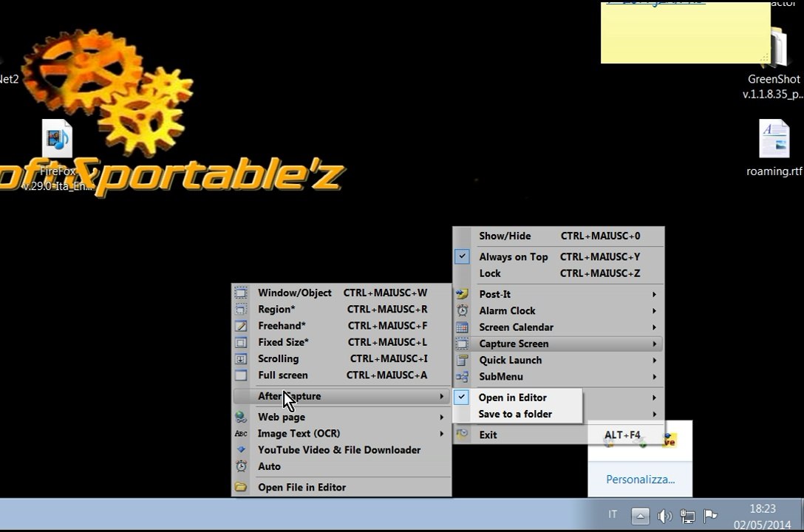Click the Full screen capture icon
This screenshot has width=804, height=532.
[240, 375]
